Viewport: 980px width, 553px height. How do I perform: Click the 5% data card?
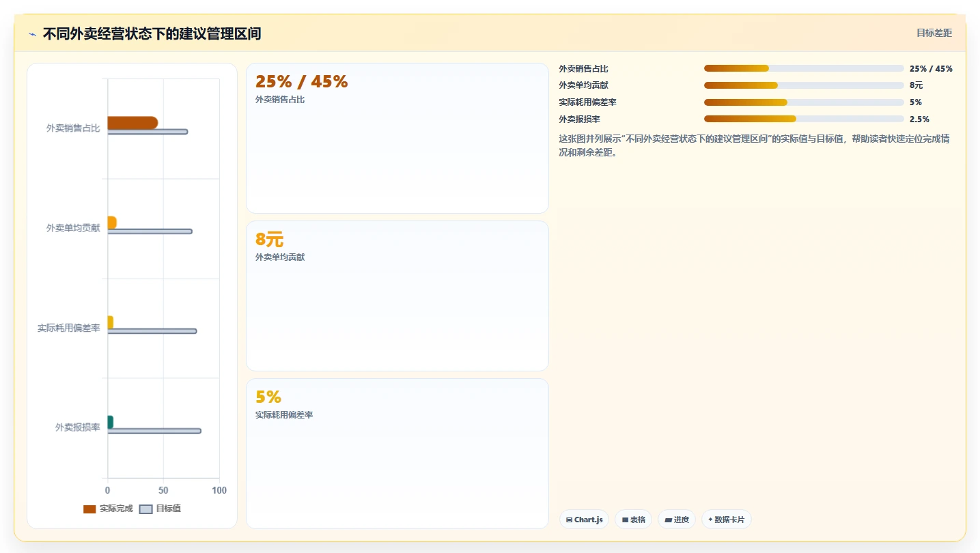tap(397, 453)
